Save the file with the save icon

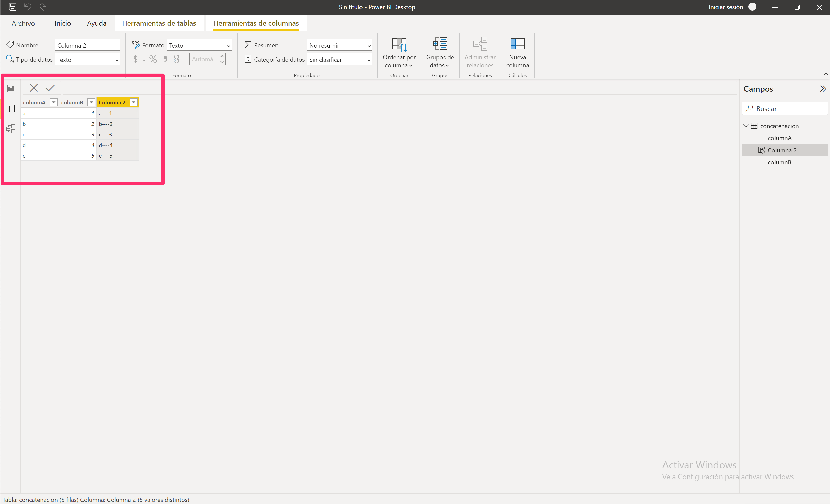(x=12, y=7)
